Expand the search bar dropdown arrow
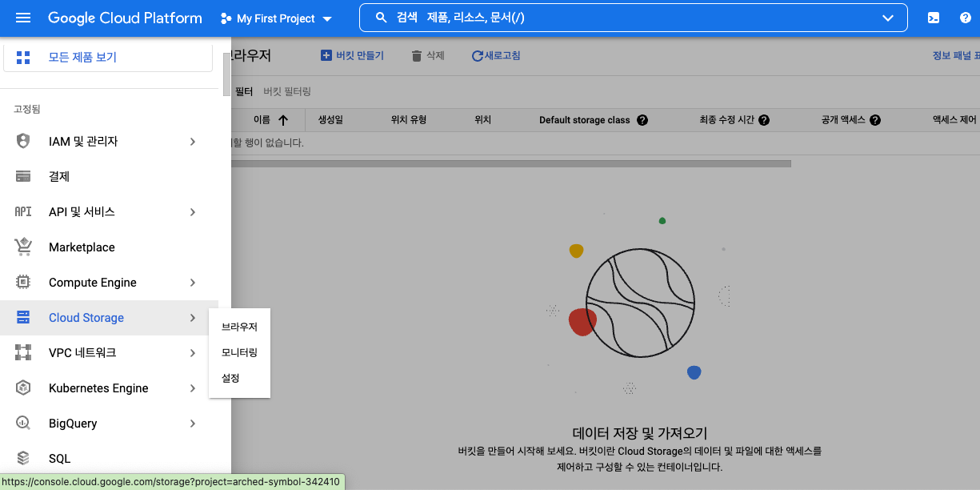This screenshot has height=490, width=980. pyautogui.click(x=887, y=18)
